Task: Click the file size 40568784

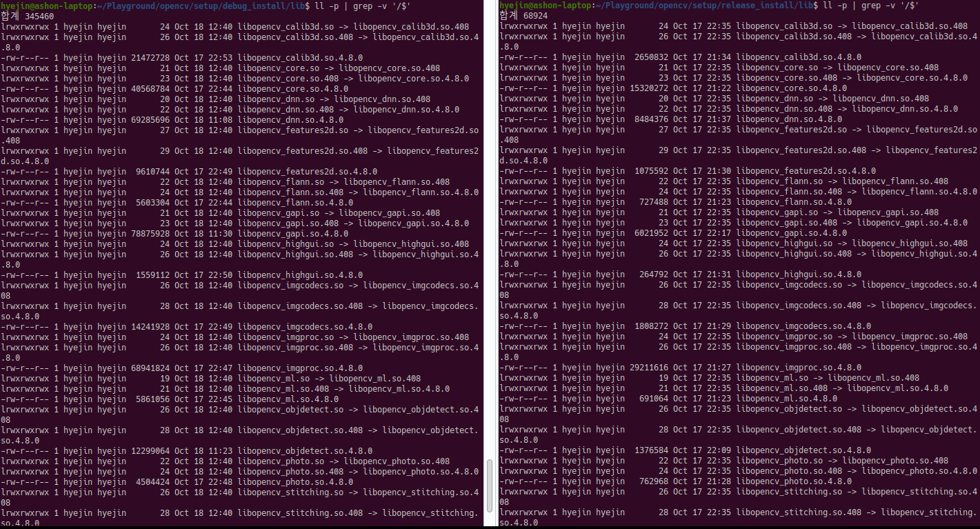Action: 150,89
